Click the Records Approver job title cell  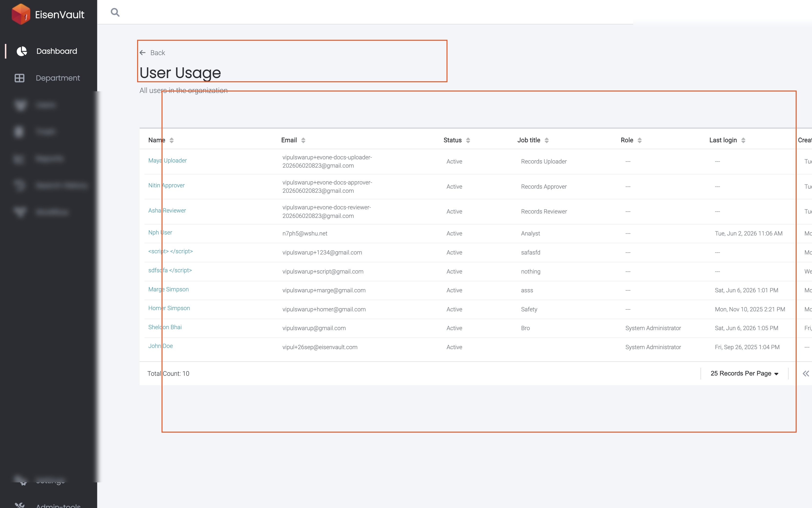click(544, 187)
